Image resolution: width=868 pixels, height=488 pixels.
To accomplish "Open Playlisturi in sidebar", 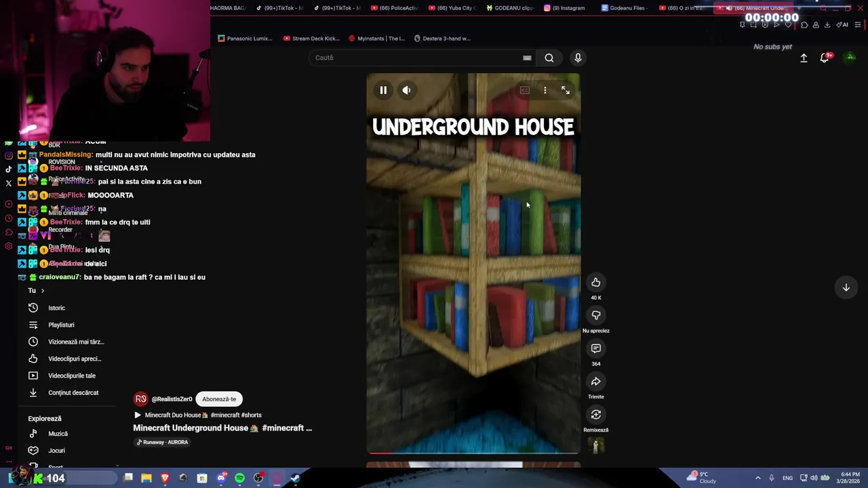I will pos(61,325).
